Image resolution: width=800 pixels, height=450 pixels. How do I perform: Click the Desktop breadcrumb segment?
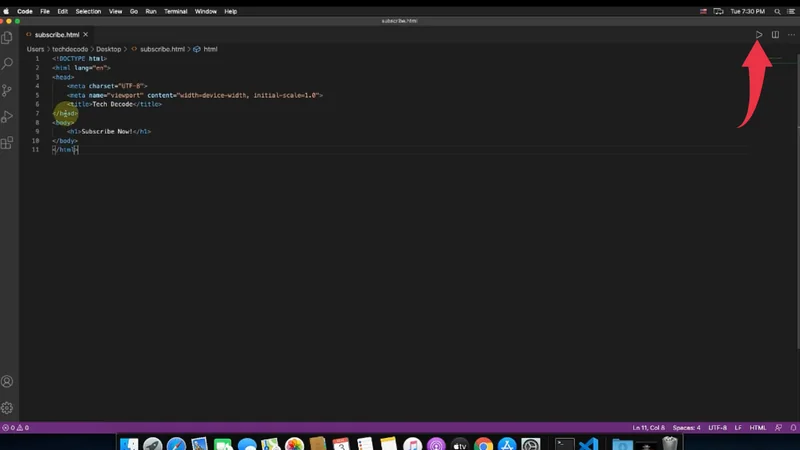coord(109,49)
